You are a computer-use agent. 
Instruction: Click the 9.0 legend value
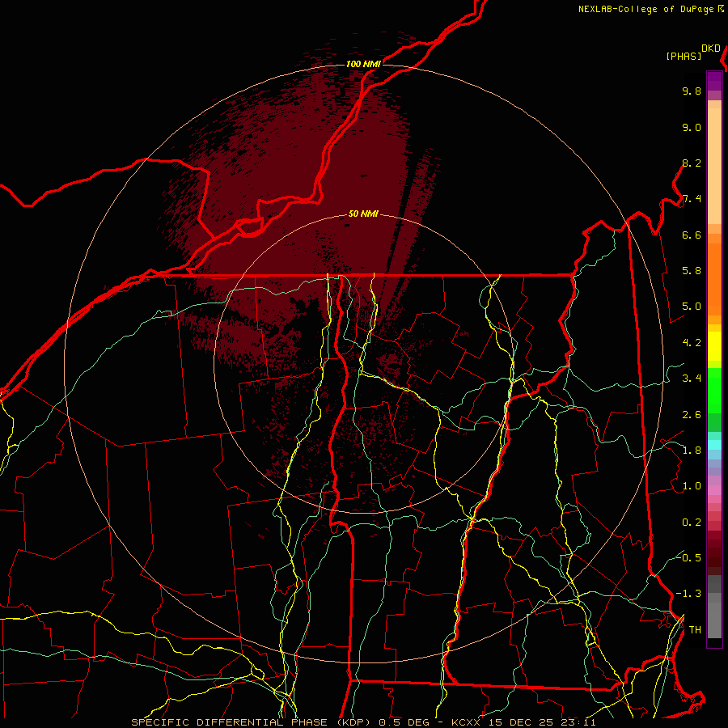692,127
